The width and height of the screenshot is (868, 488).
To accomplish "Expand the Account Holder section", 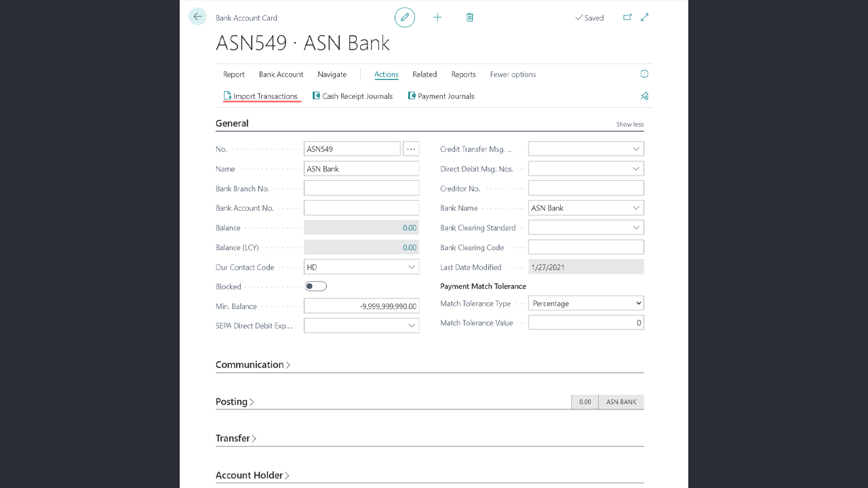I will [252, 475].
